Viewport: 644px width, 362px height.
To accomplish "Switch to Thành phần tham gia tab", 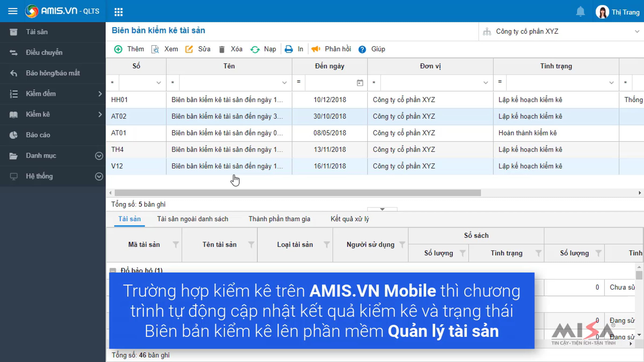I will point(279,219).
